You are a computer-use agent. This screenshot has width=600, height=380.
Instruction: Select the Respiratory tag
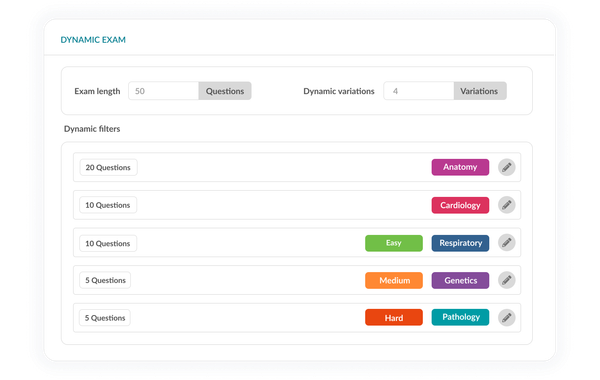click(x=460, y=243)
